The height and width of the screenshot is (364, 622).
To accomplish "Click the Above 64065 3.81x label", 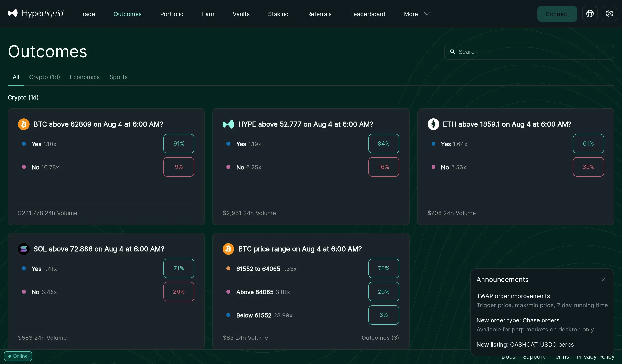I will pyautogui.click(x=263, y=292).
